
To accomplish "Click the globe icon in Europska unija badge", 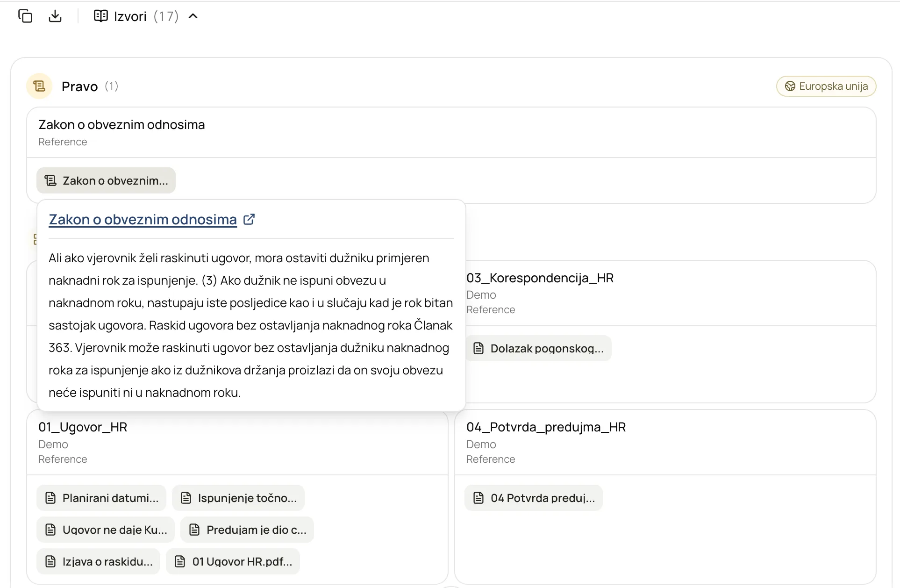I will 790,86.
